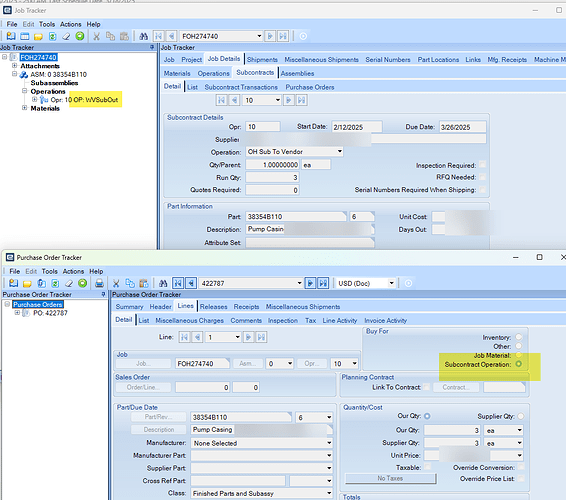Go to next purchase order record arrow
This screenshot has width=566, height=500.
(310, 283)
